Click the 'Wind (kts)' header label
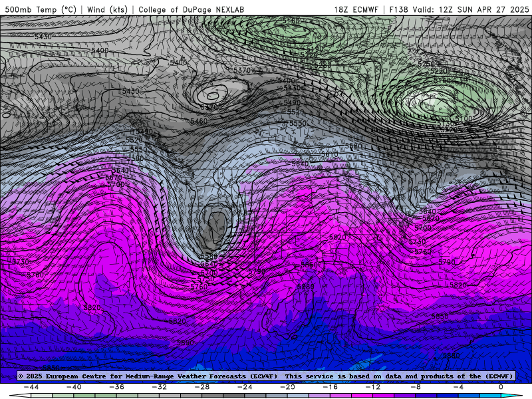The width and height of the screenshot is (532, 399). 107,9
